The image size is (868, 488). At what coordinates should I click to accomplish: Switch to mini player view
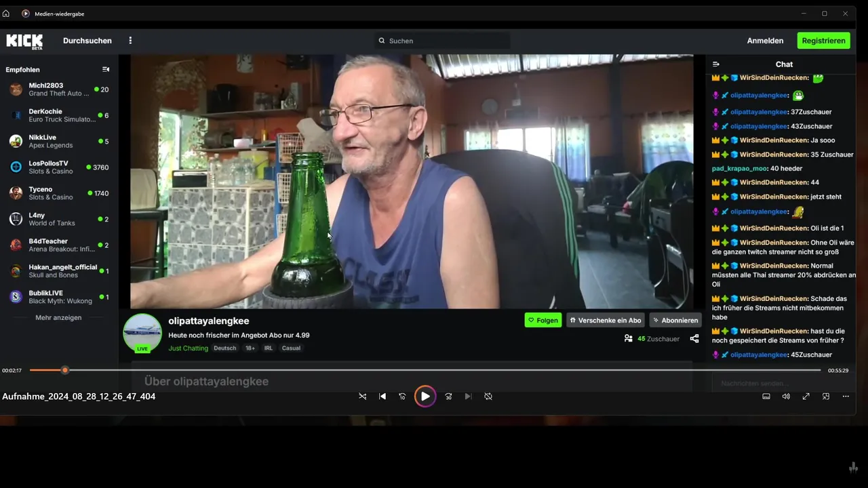(826, 396)
